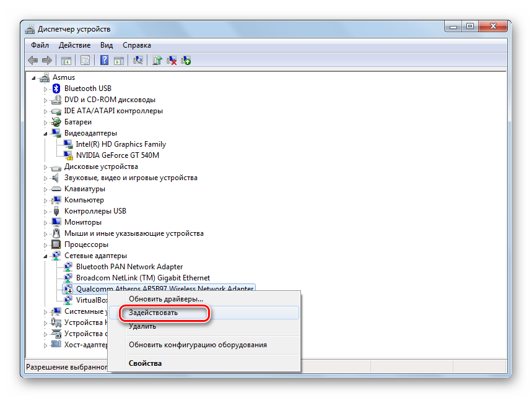
Task: Click the update driver software toolbar icon
Action: click(x=157, y=60)
